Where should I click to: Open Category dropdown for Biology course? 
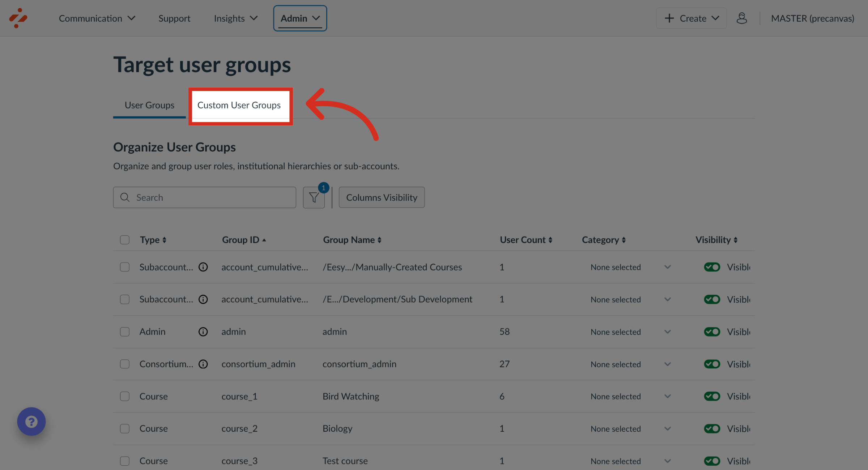[x=667, y=428]
